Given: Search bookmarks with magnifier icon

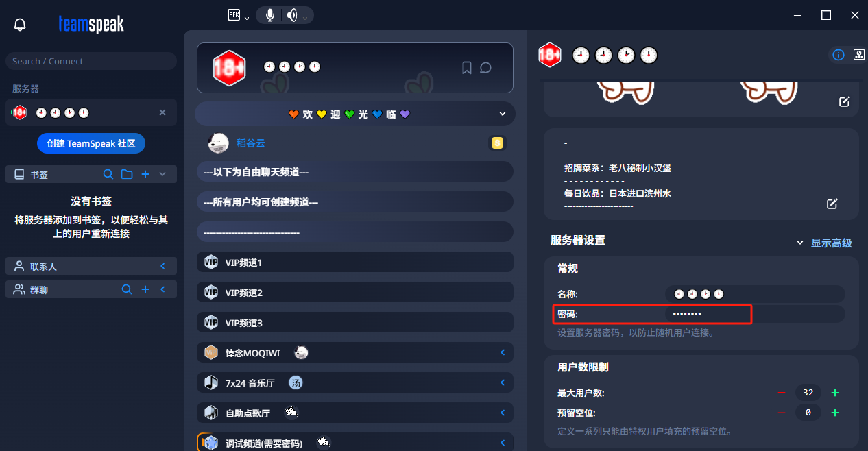Looking at the screenshot, I should pyautogui.click(x=108, y=174).
